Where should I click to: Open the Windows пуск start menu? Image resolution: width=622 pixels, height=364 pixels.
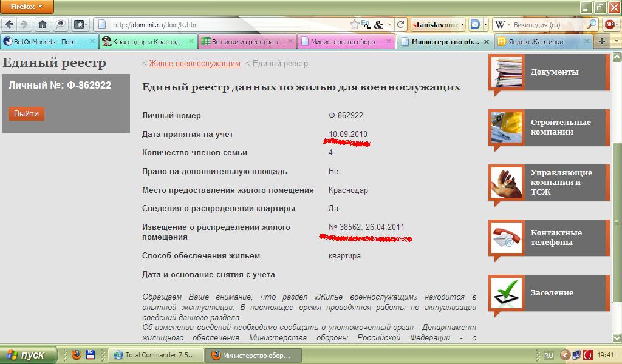29,355
